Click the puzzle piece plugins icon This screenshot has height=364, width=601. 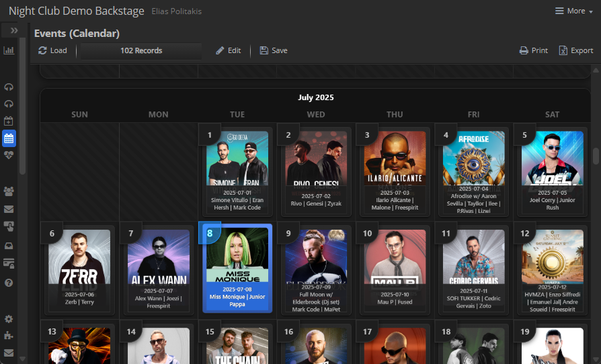9,335
